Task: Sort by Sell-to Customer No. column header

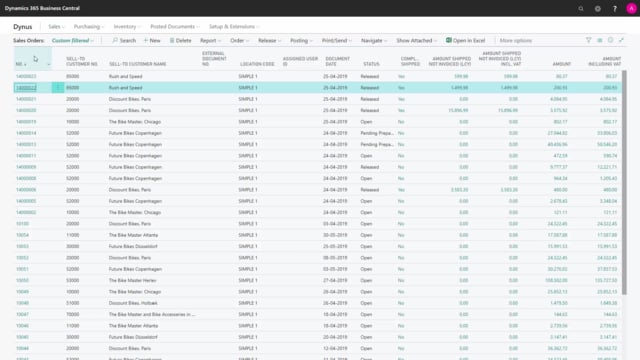Action: tap(82, 61)
